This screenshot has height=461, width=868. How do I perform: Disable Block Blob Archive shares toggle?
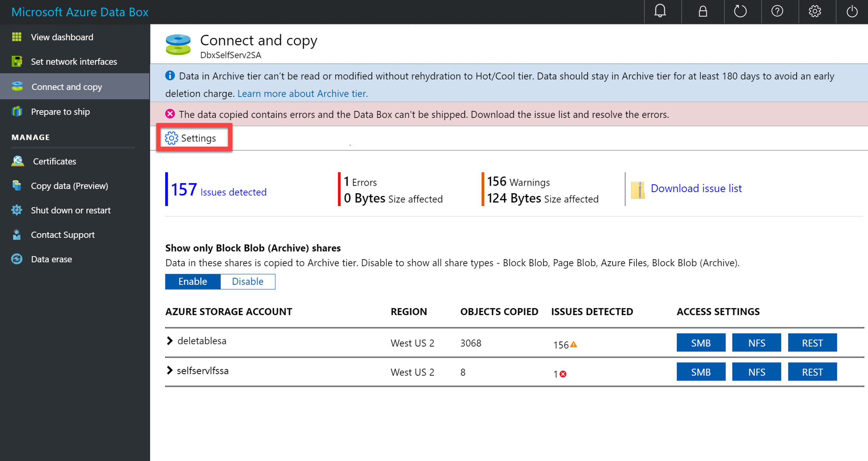click(248, 281)
